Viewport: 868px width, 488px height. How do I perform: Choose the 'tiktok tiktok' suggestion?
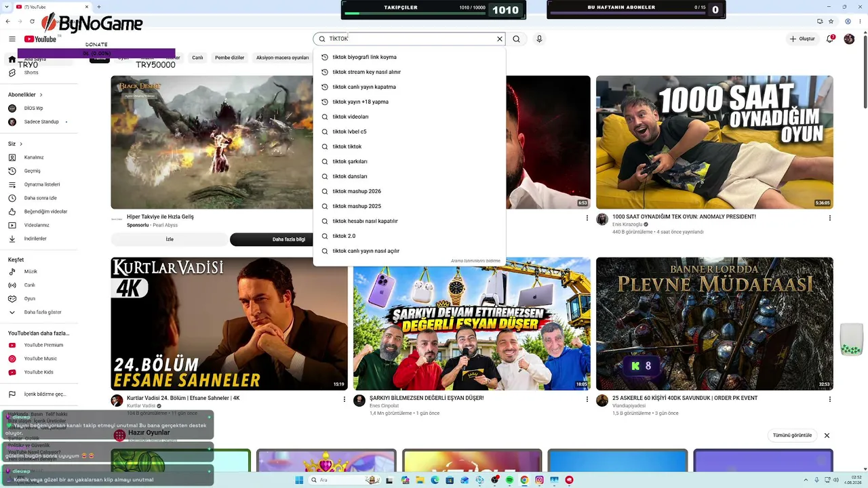(x=410, y=146)
